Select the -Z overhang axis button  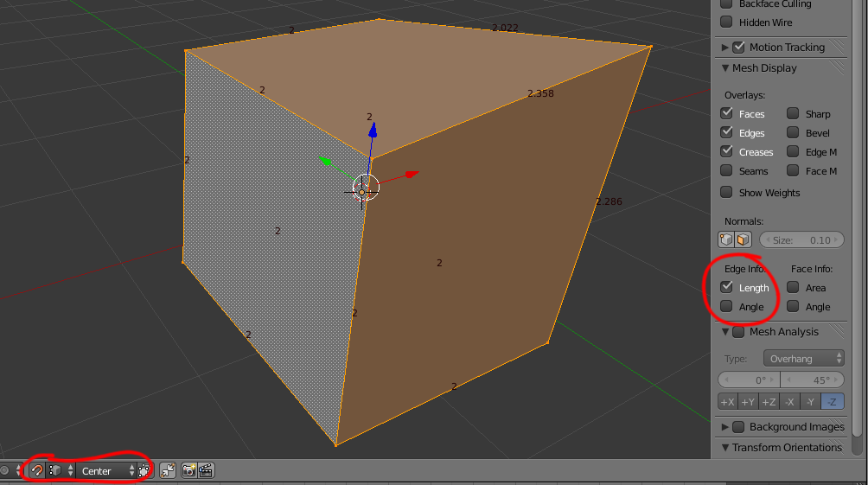(x=832, y=401)
